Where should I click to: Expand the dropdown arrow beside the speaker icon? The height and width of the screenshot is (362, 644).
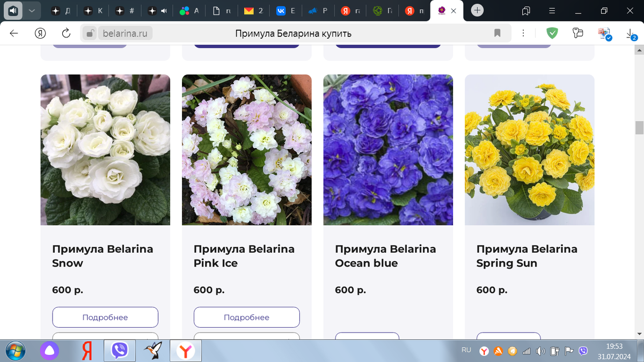[32, 11]
